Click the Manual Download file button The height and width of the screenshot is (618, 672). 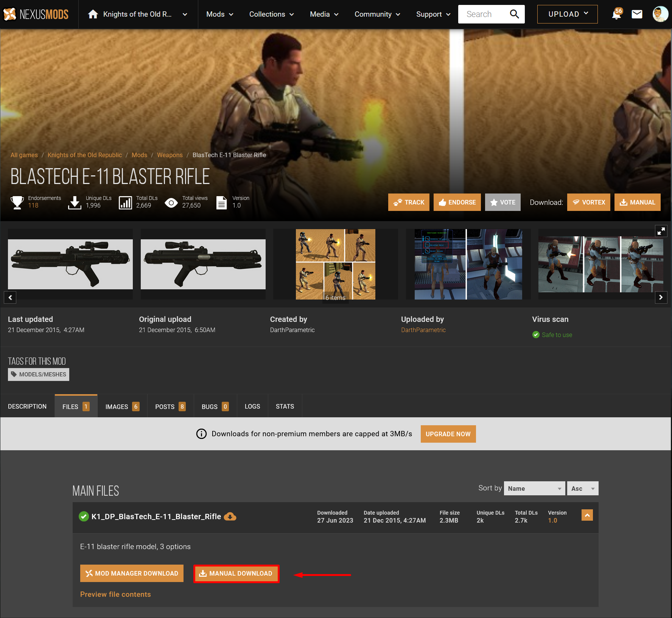pyautogui.click(x=236, y=574)
